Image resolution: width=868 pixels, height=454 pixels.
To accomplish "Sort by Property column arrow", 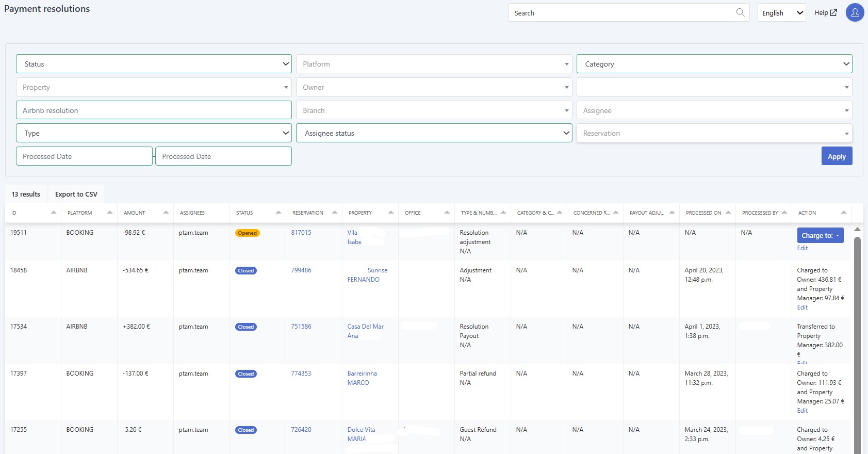I will tap(391, 213).
